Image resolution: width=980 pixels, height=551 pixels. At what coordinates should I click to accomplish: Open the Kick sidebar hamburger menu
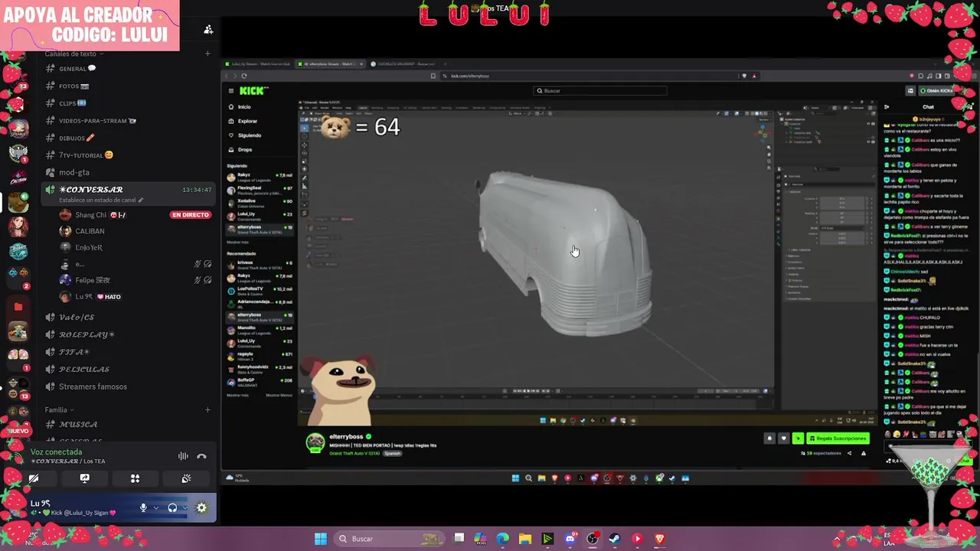pos(230,91)
